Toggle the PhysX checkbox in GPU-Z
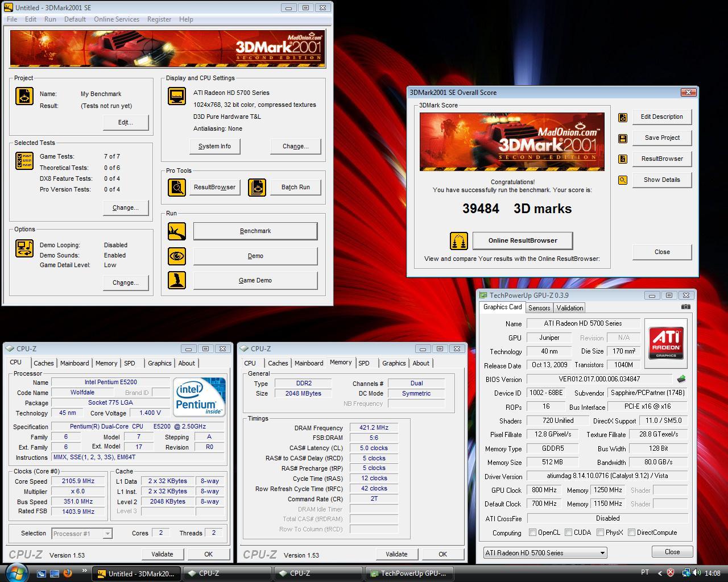This screenshot has height=582, width=728. pos(600,533)
